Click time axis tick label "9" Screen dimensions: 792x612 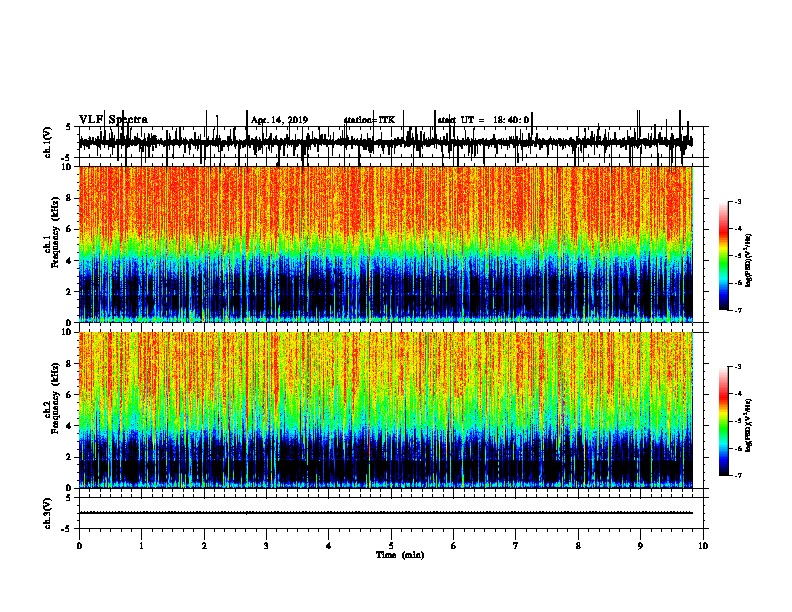tap(640, 546)
